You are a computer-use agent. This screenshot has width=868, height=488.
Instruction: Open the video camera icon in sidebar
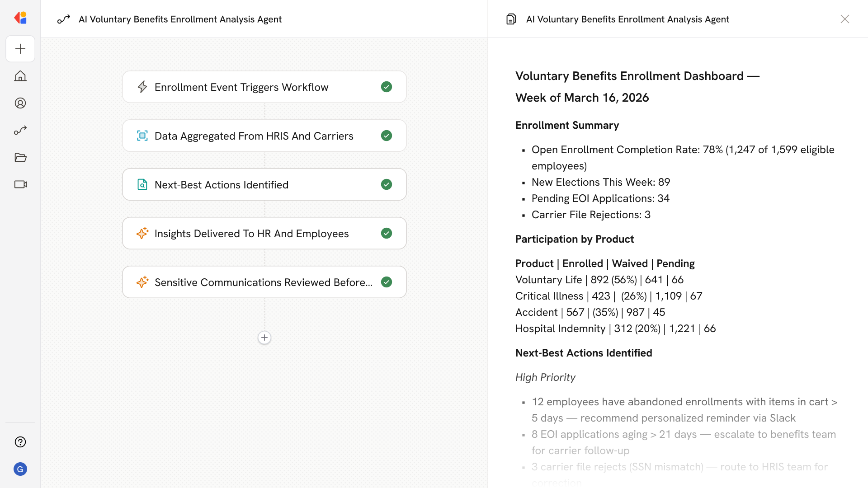pyautogui.click(x=20, y=184)
